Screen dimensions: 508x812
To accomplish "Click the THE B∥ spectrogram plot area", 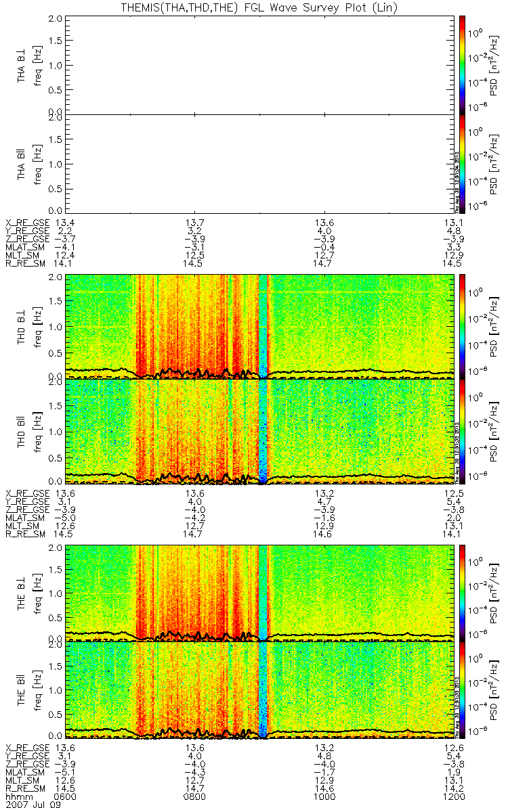I will click(x=260, y=690).
